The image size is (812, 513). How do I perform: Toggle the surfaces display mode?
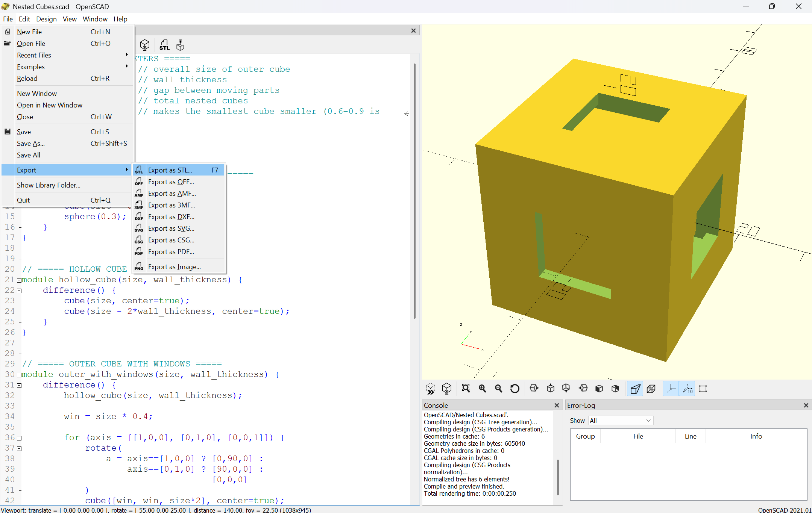(x=599, y=388)
